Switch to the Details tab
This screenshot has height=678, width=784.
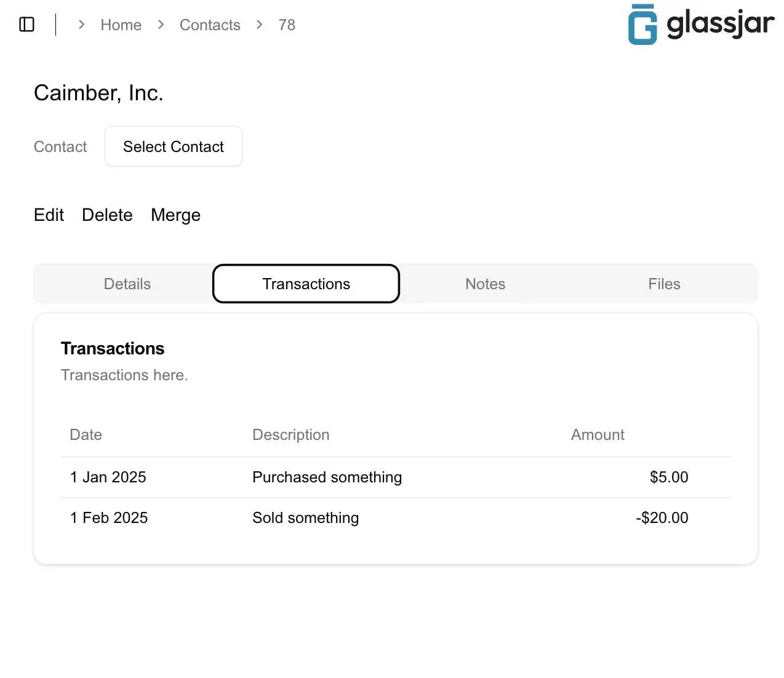pyautogui.click(x=127, y=284)
